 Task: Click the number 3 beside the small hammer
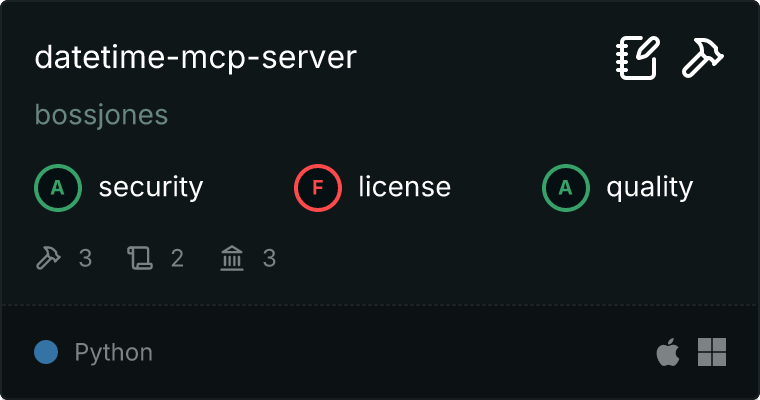tap(85, 259)
